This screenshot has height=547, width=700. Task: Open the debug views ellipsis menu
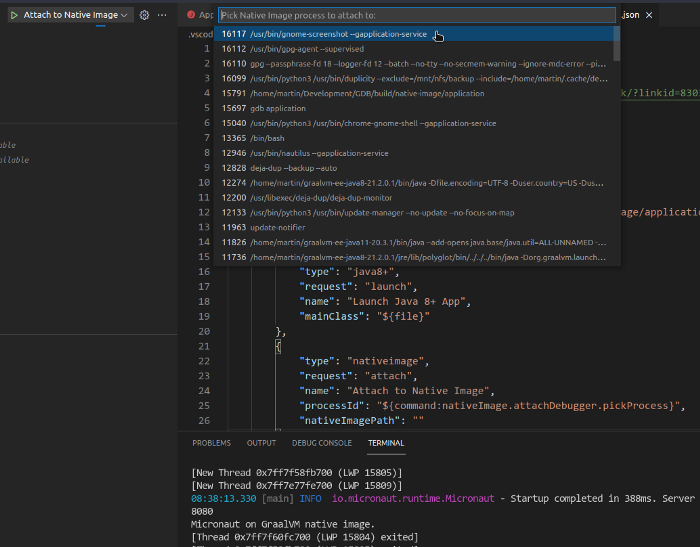coord(162,15)
